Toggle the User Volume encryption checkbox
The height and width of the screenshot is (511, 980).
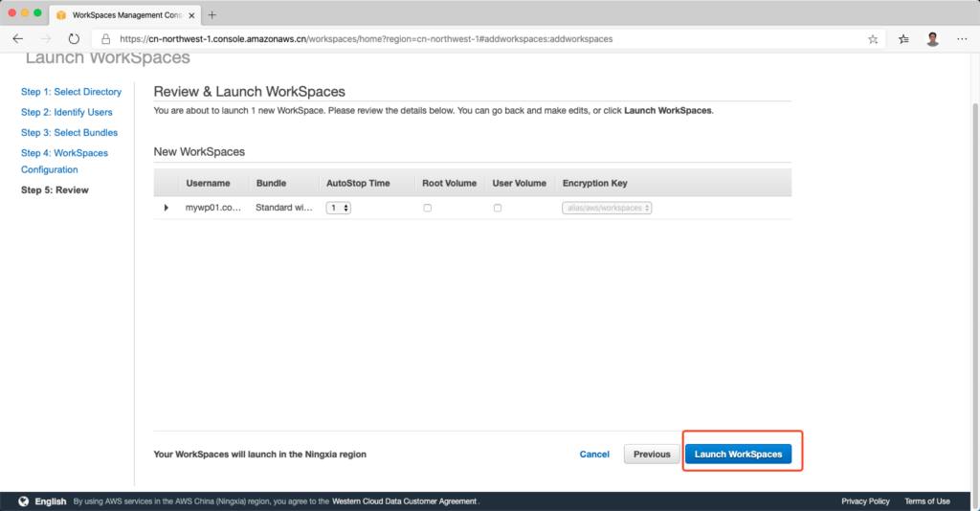point(497,208)
